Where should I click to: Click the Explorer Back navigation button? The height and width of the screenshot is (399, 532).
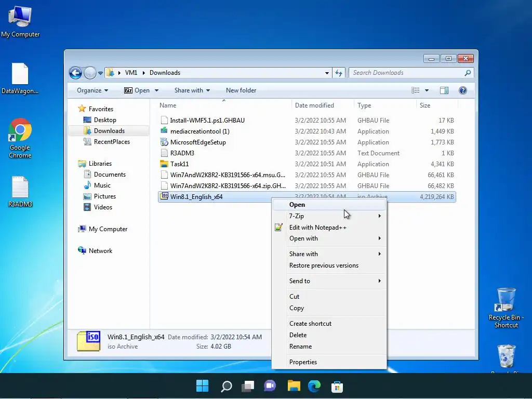75,73
